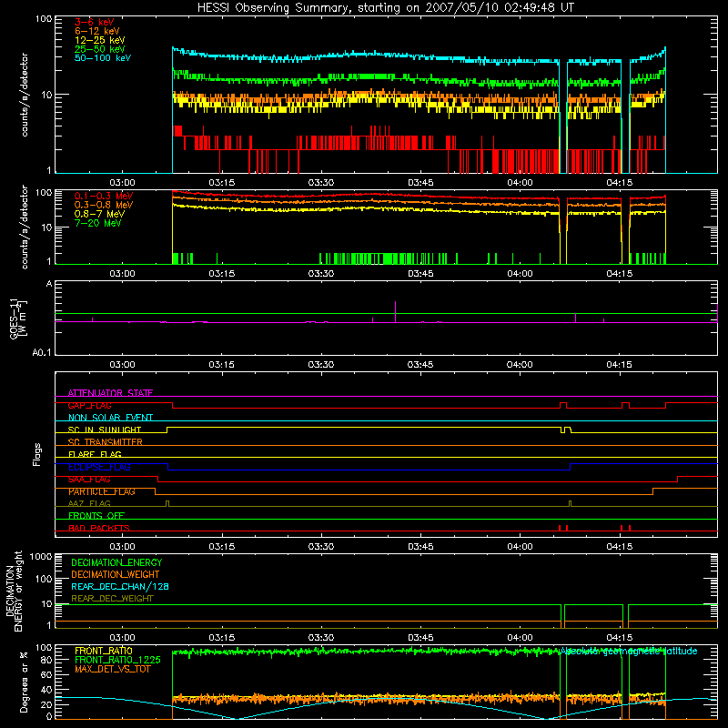Click the REAR_DEC_CHAN/128 legend label
Image resolution: width=728 pixels, height=728 pixels.
click(120, 586)
